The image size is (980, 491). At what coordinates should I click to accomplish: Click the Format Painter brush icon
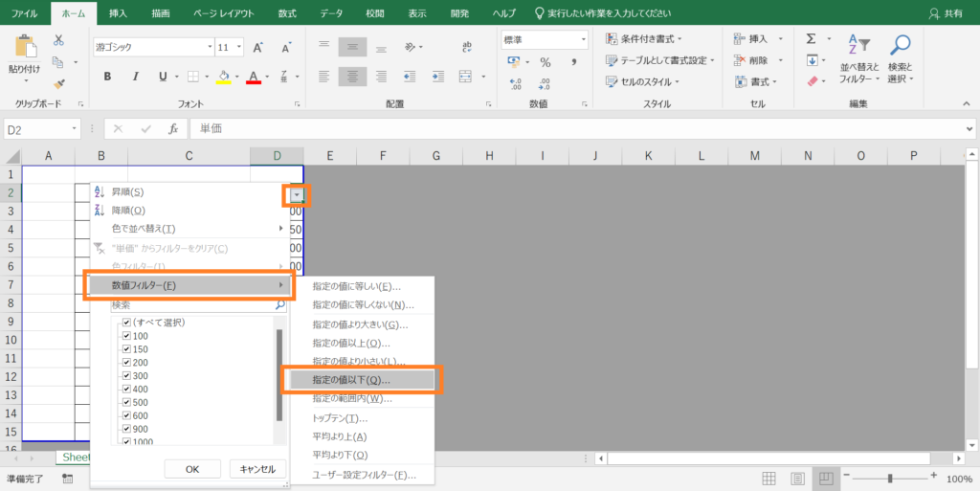pyautogui.click(x=58, y=83)
